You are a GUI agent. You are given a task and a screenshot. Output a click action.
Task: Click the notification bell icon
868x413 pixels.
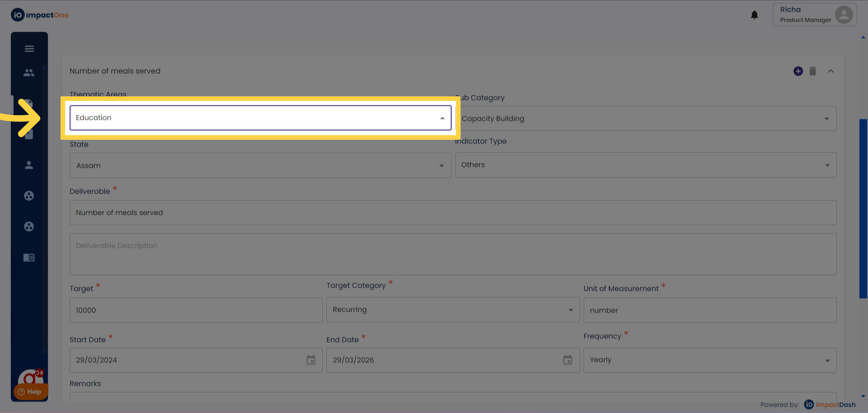tap(755, 15)
